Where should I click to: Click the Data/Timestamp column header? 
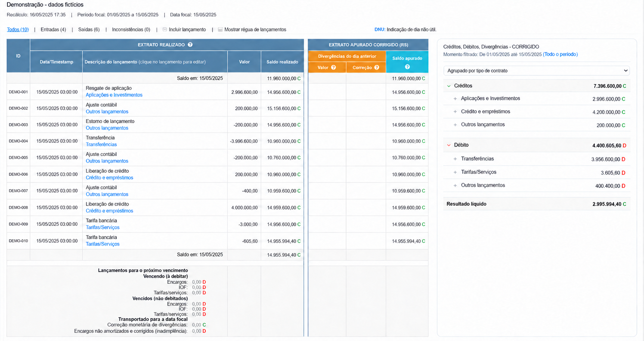click(x=56, y=62)
